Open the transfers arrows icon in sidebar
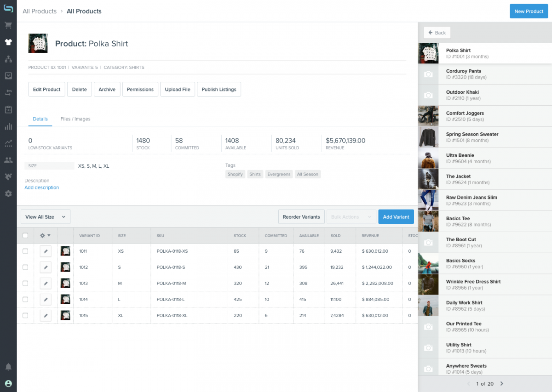552x392 pixels. 8,93
